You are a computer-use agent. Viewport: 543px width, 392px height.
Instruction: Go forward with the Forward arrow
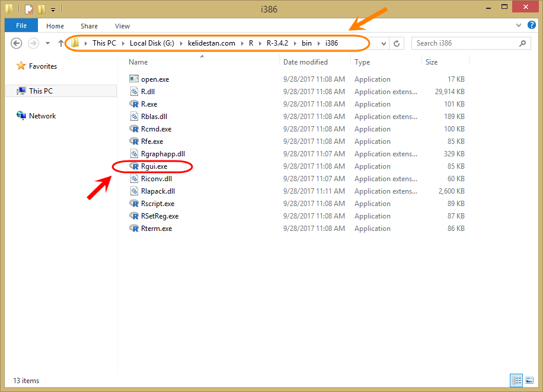point(33,43)
